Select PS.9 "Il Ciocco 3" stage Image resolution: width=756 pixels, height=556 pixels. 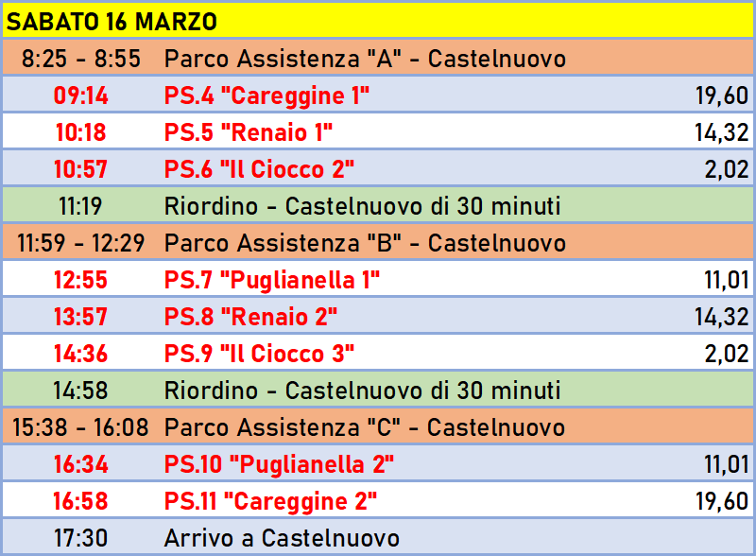coord(259,353)
